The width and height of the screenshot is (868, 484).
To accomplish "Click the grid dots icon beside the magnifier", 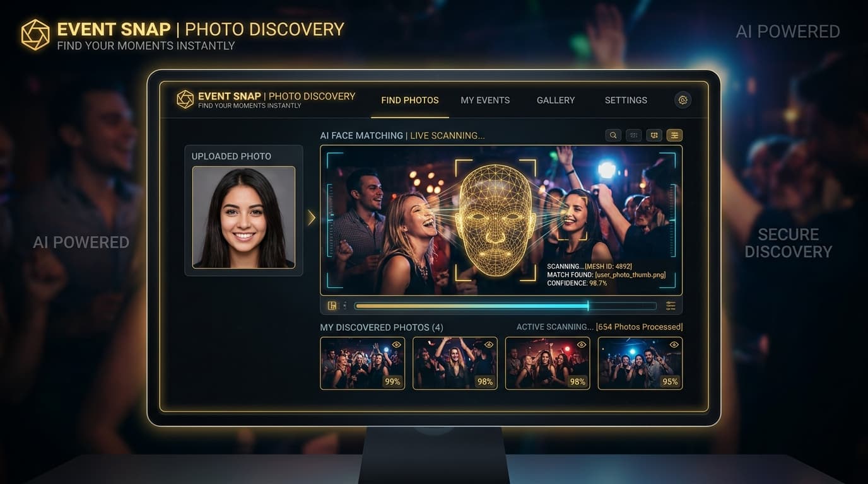I will [633, 135].
